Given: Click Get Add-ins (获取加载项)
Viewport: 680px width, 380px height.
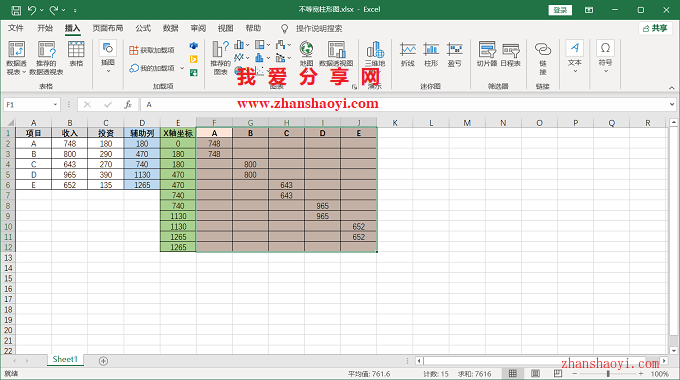Looking at the screenshot, I should (x=152, y=50).
